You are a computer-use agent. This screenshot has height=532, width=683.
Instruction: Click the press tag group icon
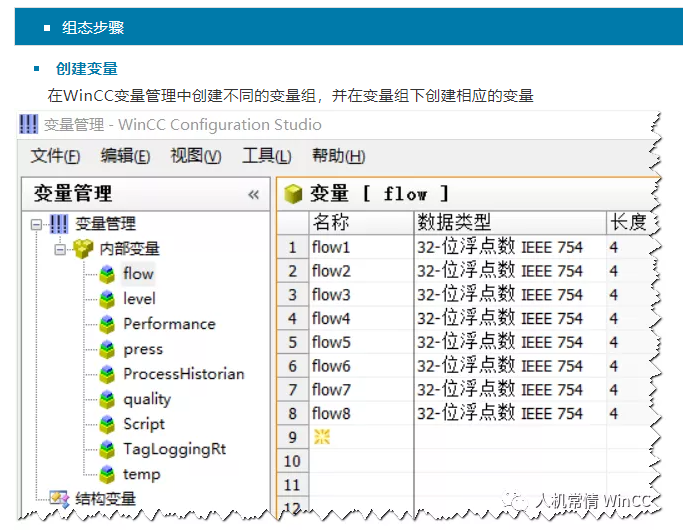pos(107,349)
